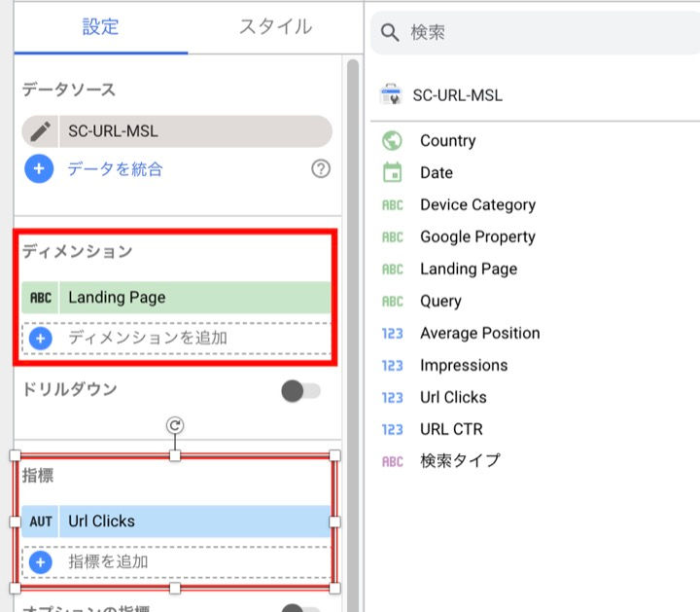Select the Device Category field
The height and width of the screenshot is (612, 700).
477,205
